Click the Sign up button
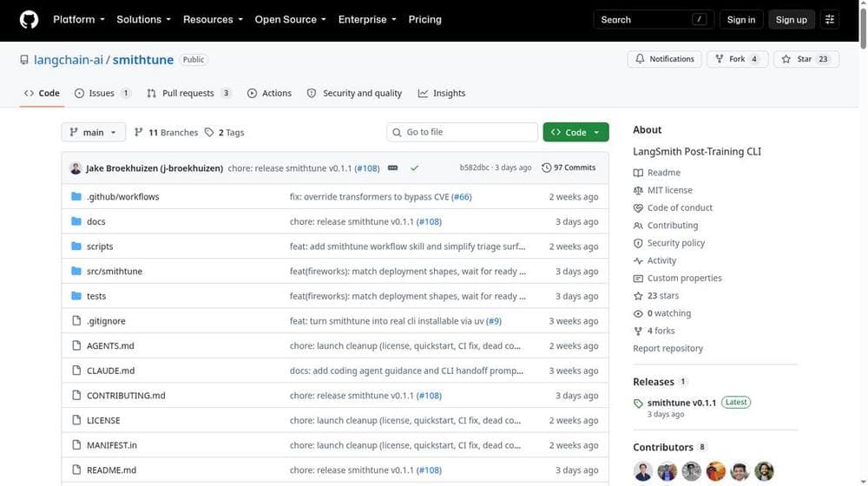Viewport: 868px width, 486px height. [x=791, y=19]
